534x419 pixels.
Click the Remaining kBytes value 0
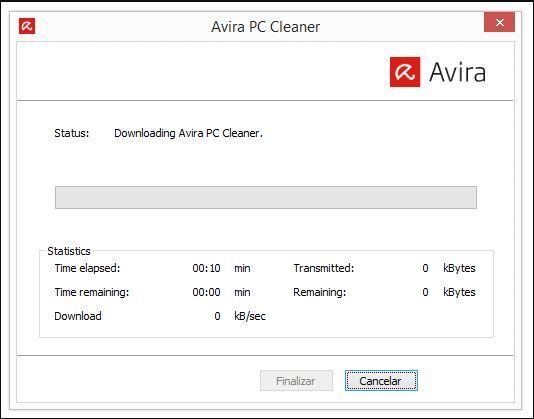point(425,292)
